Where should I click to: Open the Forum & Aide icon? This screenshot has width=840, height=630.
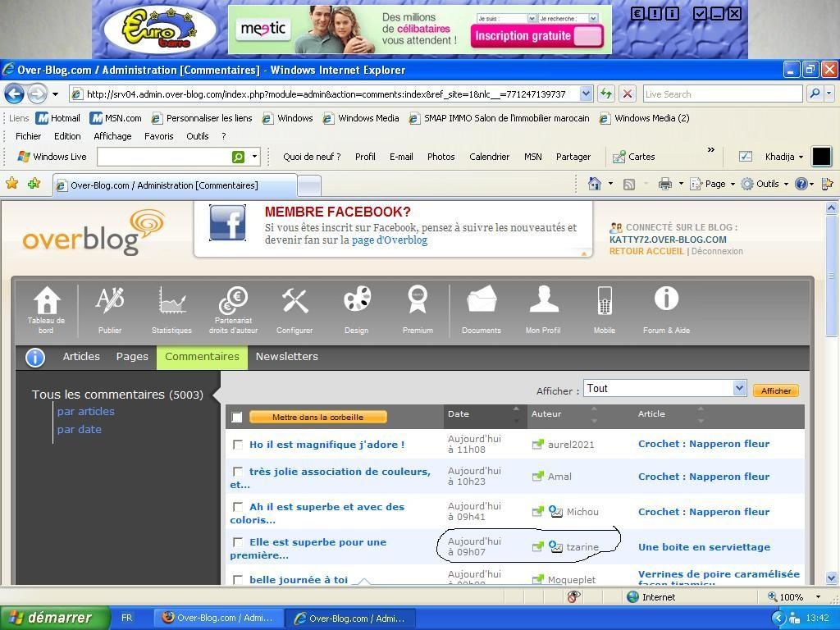coord(666,299)
